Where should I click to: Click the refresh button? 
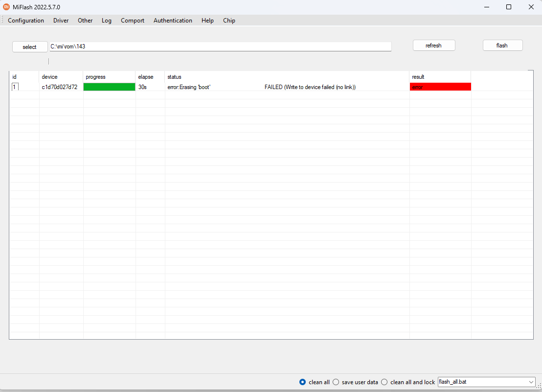[x=434, y=46]
